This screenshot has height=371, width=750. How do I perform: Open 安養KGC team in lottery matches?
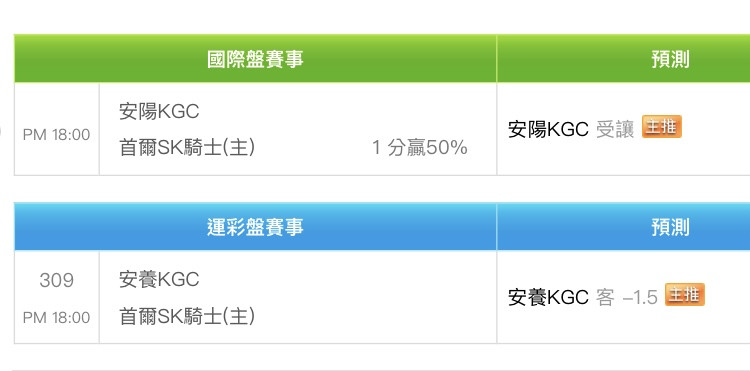159,280
